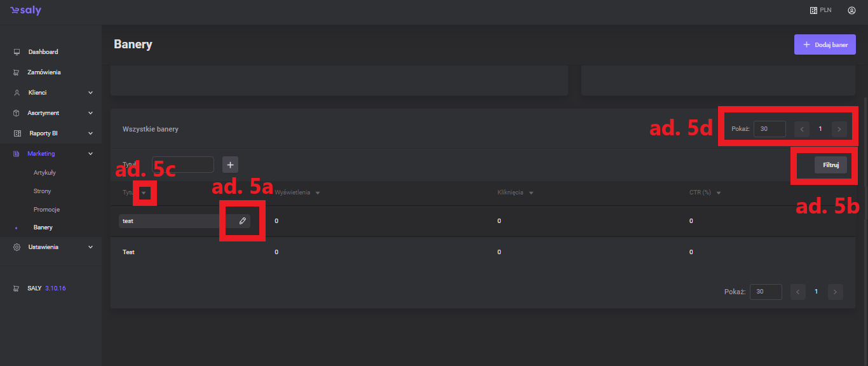Click the Dodaj baner button
This screenshot has height=366, width=868.
825,44
